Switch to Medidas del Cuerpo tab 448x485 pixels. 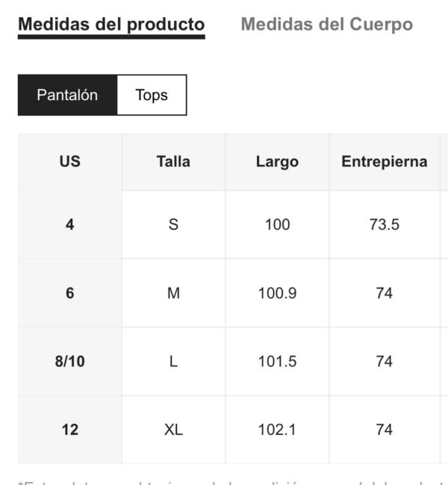(x=326, y=25)
